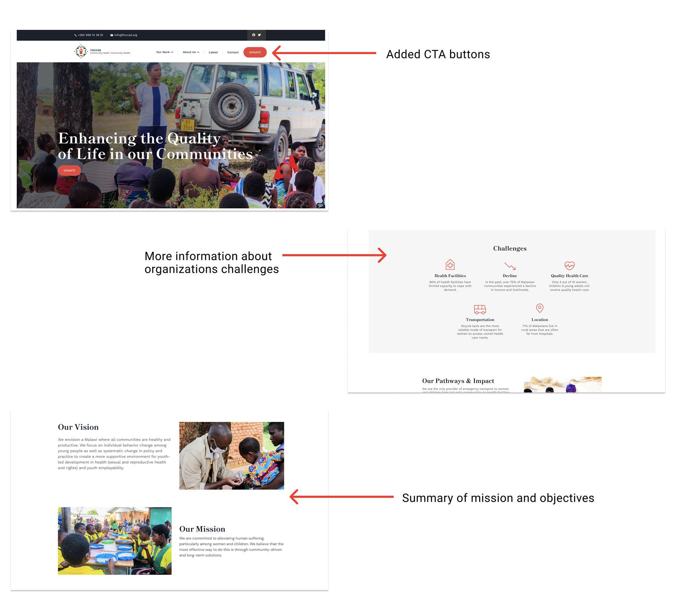This screenshot has height=616, width=675.
Task: Click the Our Vision heading
Action: click(x=78, y=427)
